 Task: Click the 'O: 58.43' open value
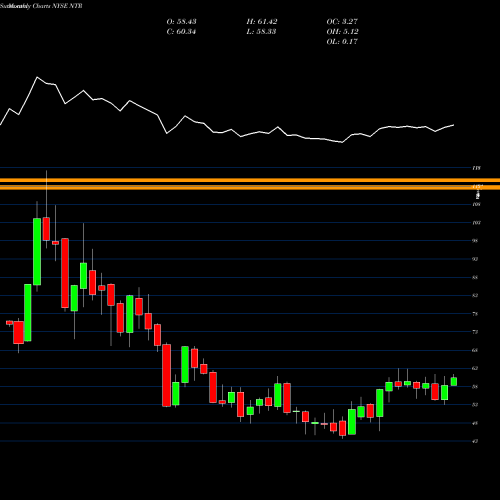point(181,22)
